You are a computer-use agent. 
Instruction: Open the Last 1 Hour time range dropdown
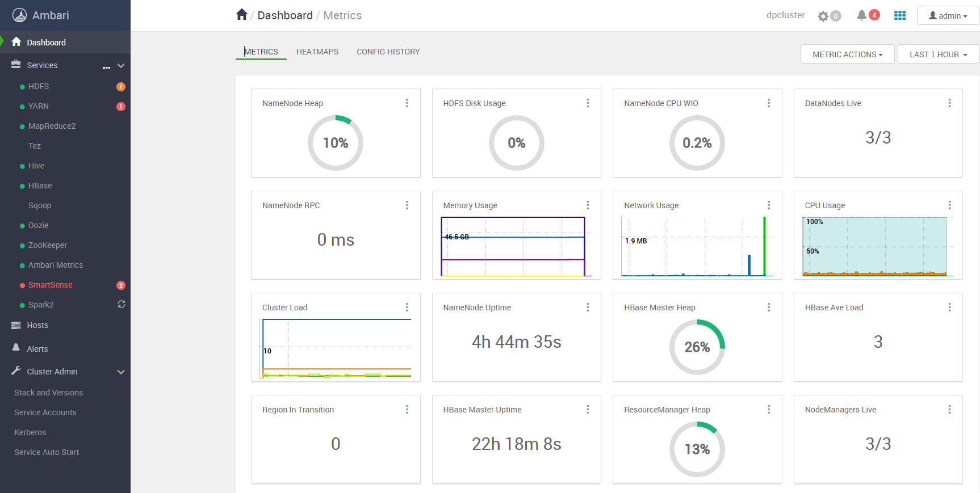pyautogui.click(x=939, y=54)
